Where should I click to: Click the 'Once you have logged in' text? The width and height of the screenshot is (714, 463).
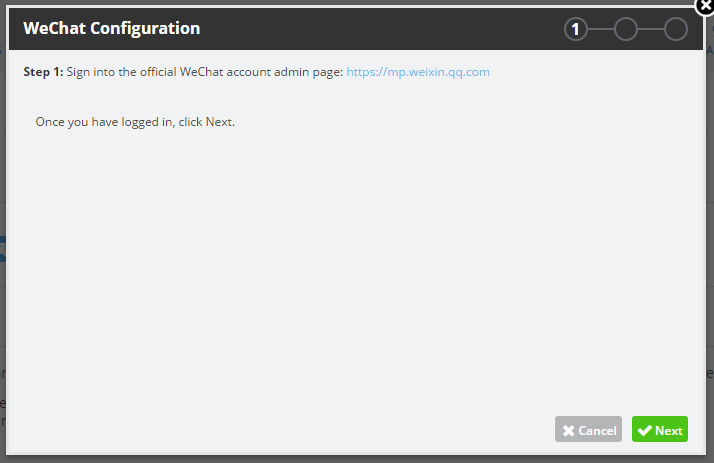pyautogui.click(x=135, y=122)
